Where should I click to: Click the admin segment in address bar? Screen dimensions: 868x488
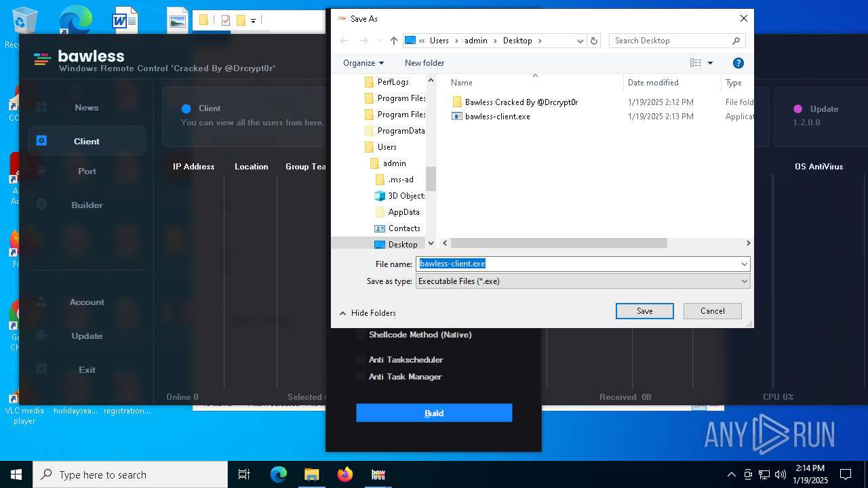pyautogui.click(x=476, y=41)
